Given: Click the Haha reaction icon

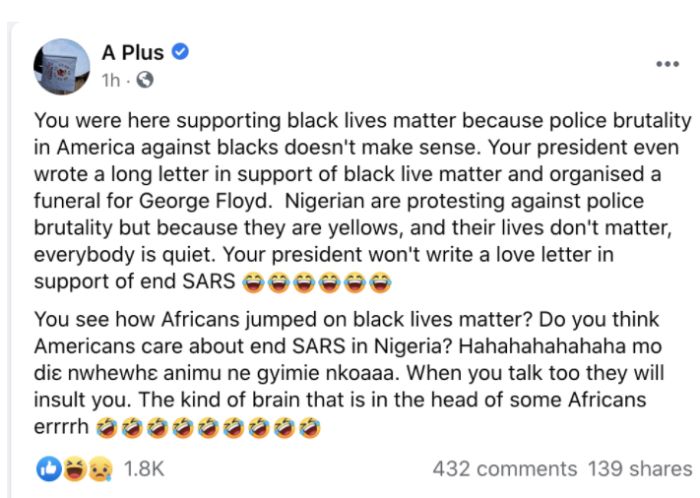Looking at the screenshot, I should (75, 469).
